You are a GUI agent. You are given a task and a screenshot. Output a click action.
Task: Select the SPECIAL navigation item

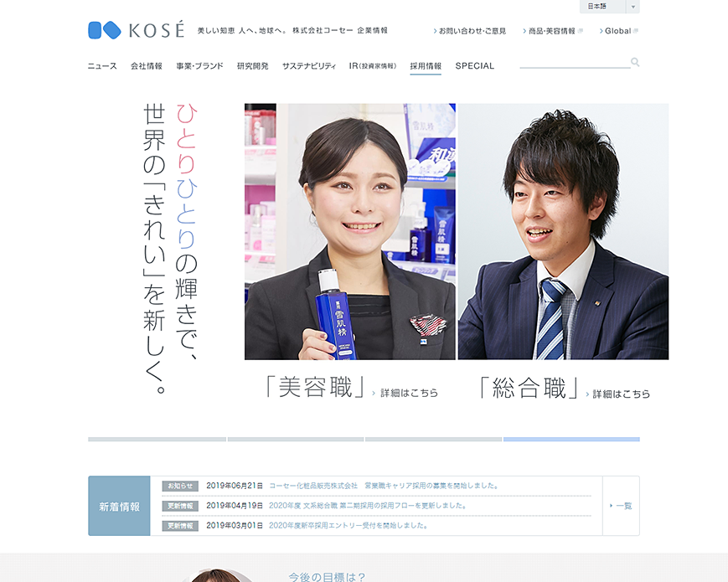point(474,64)
